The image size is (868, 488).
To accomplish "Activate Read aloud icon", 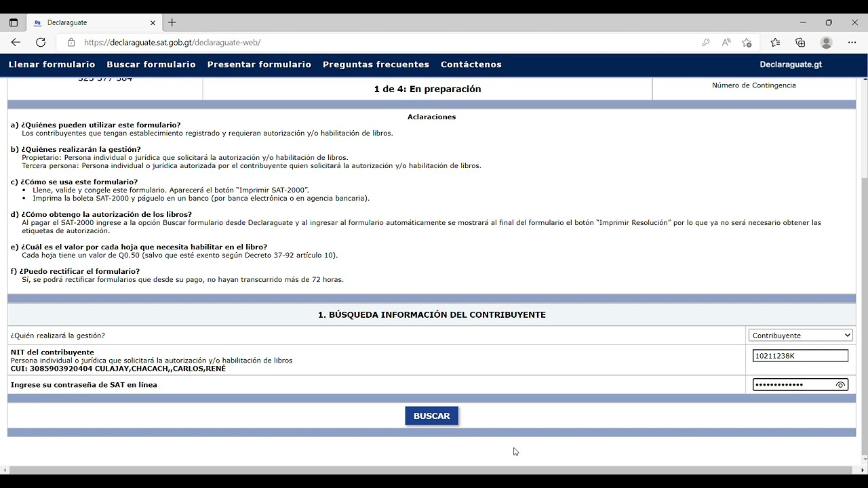I will 726,42.
